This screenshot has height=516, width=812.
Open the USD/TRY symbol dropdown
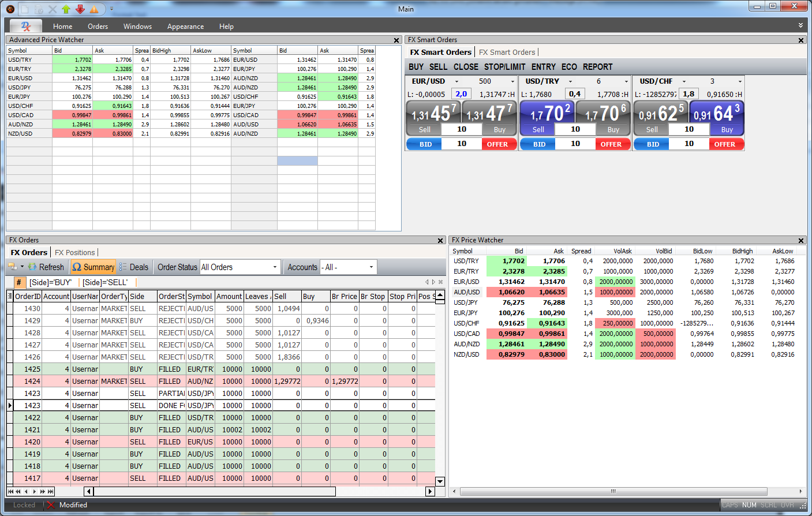click(571, 81)
